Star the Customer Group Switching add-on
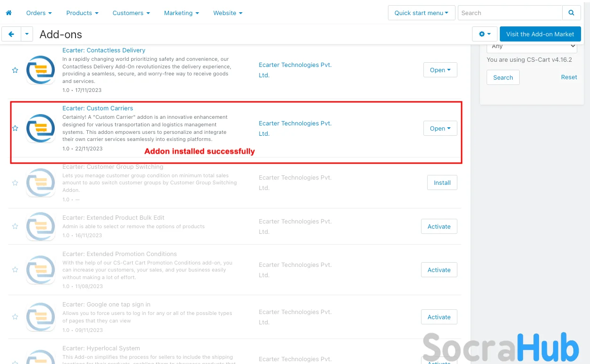The image size is (590, 364). click(x=15, y=182)
